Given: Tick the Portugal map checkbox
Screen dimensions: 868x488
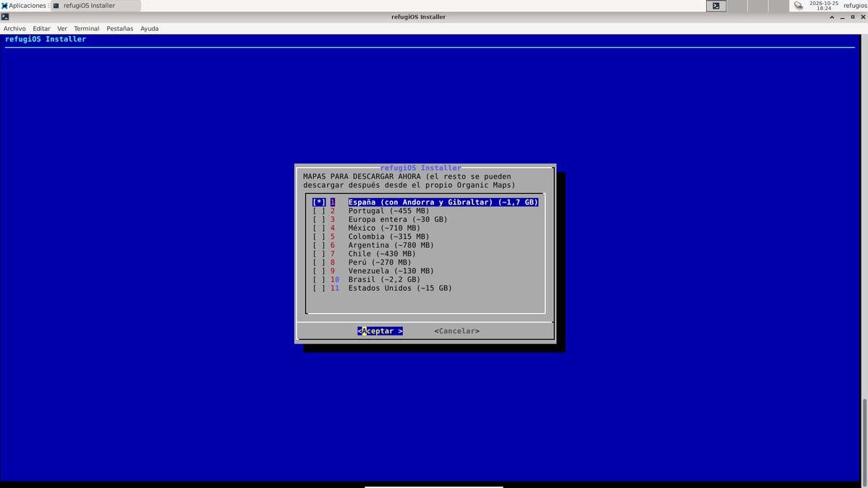Looking at the screenshot, I should pos(319,211).
